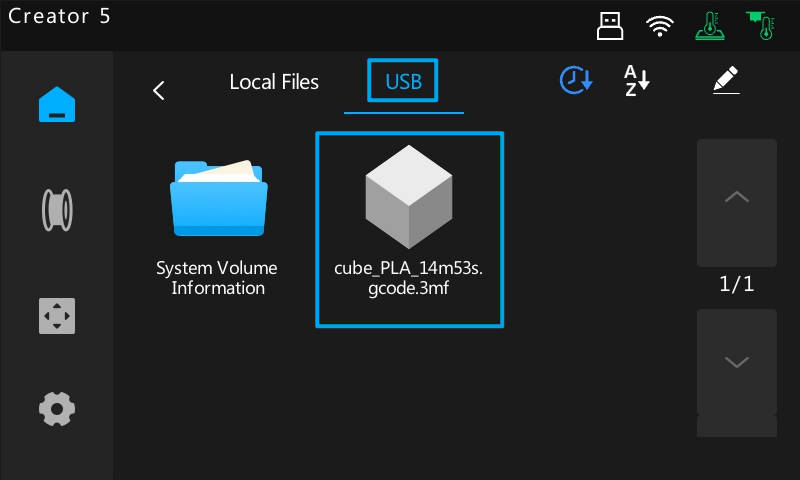Check the heated bed temperature icon
This screenshot has height=480, width=800.
(x=710, y=26)
